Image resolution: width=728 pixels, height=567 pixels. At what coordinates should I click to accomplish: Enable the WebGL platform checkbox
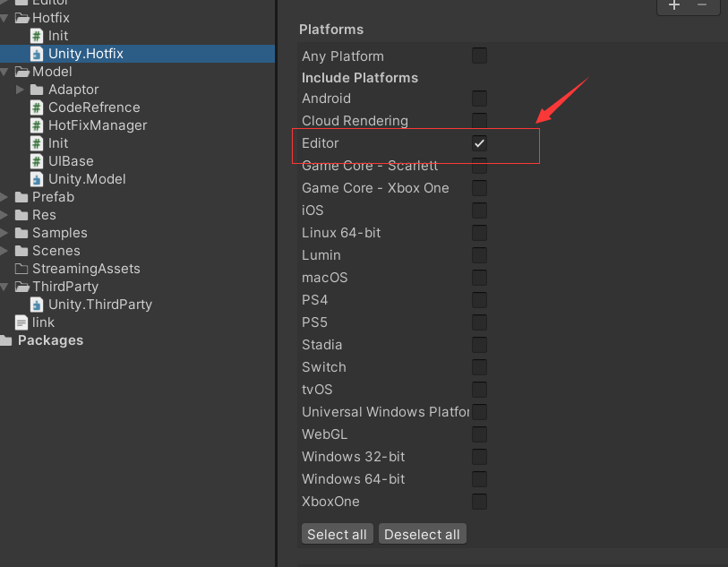479,434
